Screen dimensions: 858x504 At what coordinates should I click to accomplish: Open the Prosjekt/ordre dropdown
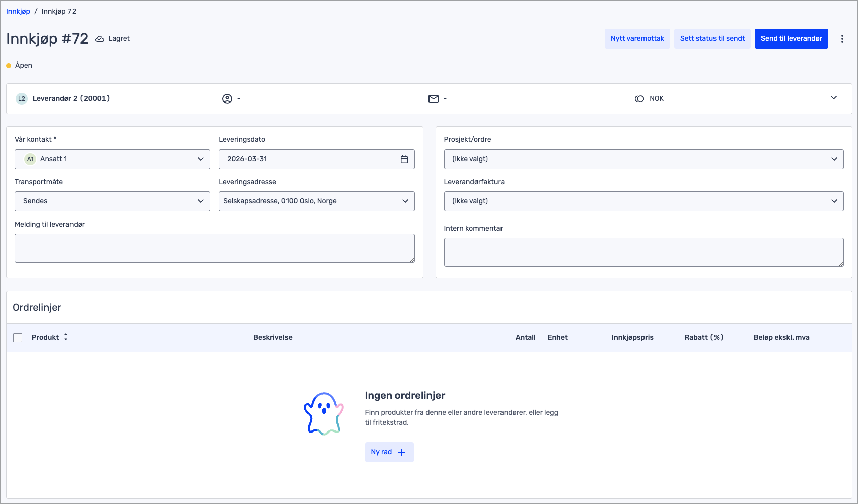[643, 159]
